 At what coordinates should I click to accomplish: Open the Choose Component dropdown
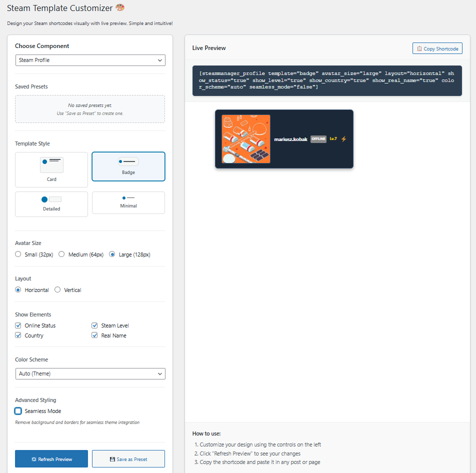point(90,60)
